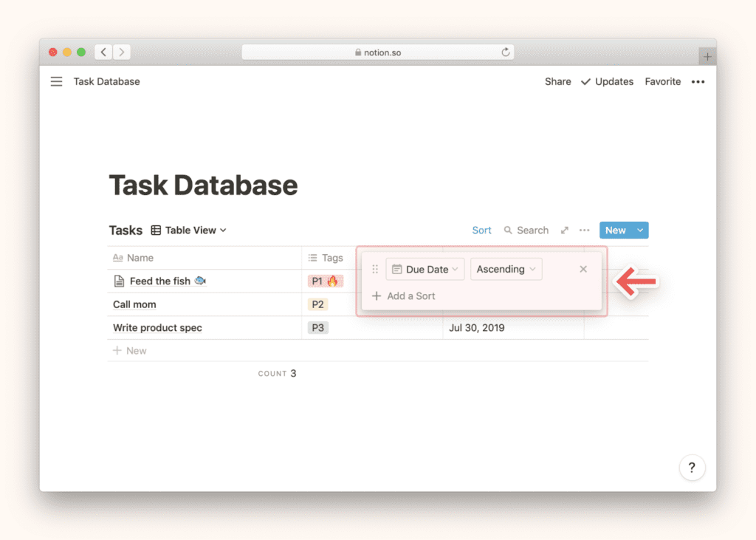Open the page options three-dot menu

(x=698, y=82)
